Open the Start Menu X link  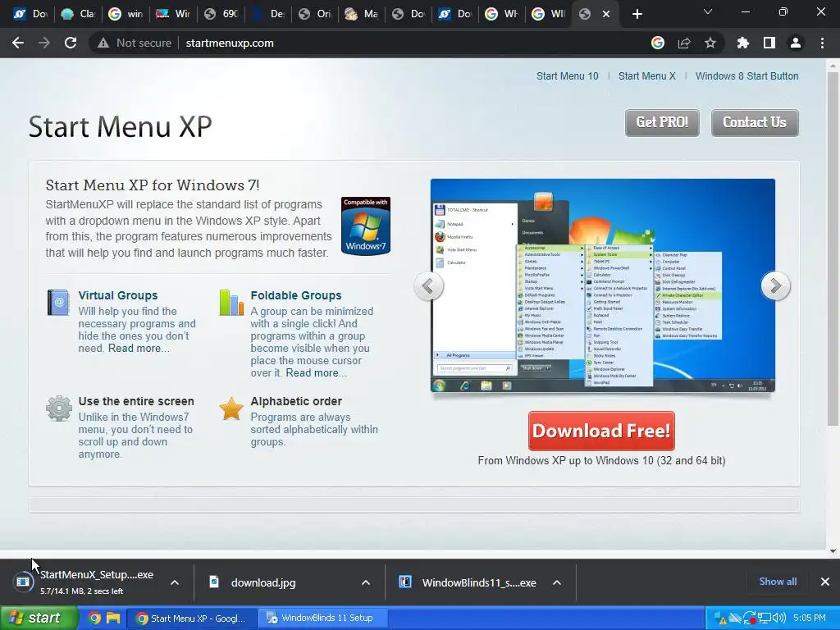click(646, 76)
